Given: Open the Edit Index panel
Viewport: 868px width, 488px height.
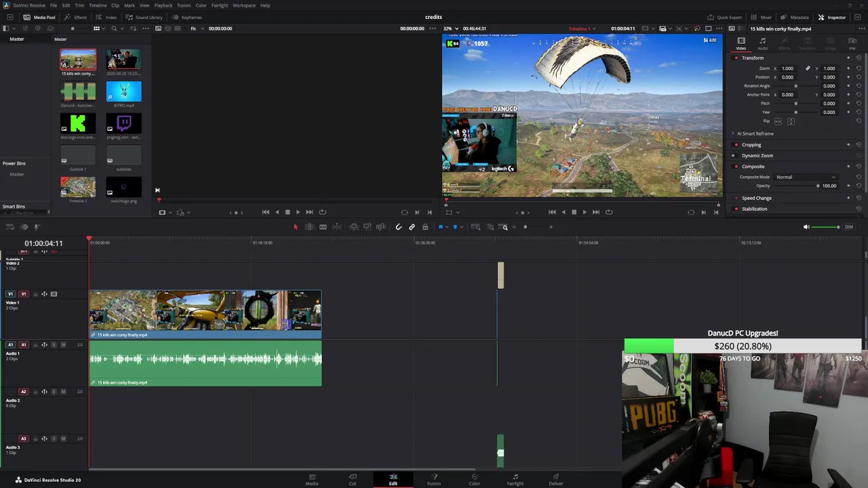Looking at the screenshot, I should point(106,17).
